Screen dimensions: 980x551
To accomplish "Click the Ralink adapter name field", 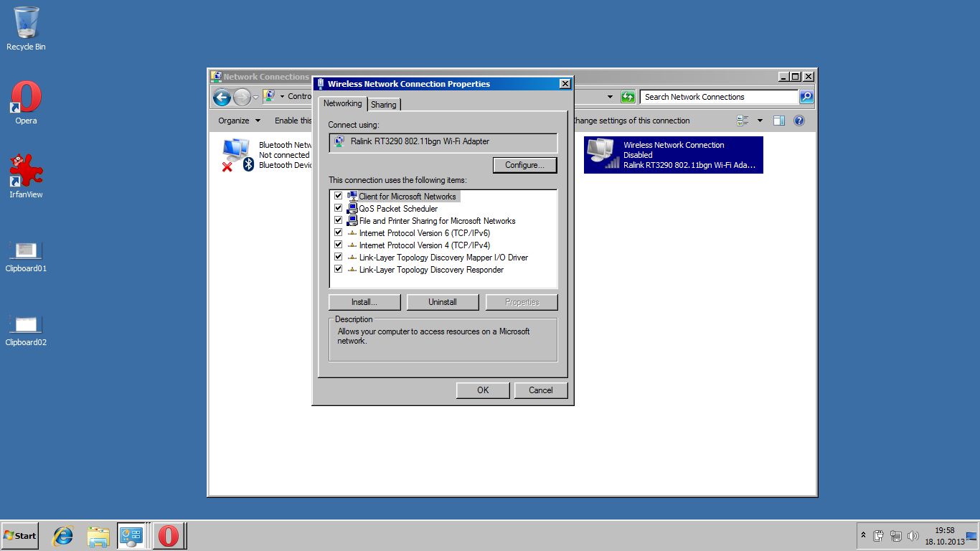I will pyautogui.click(x=443, y=142).
